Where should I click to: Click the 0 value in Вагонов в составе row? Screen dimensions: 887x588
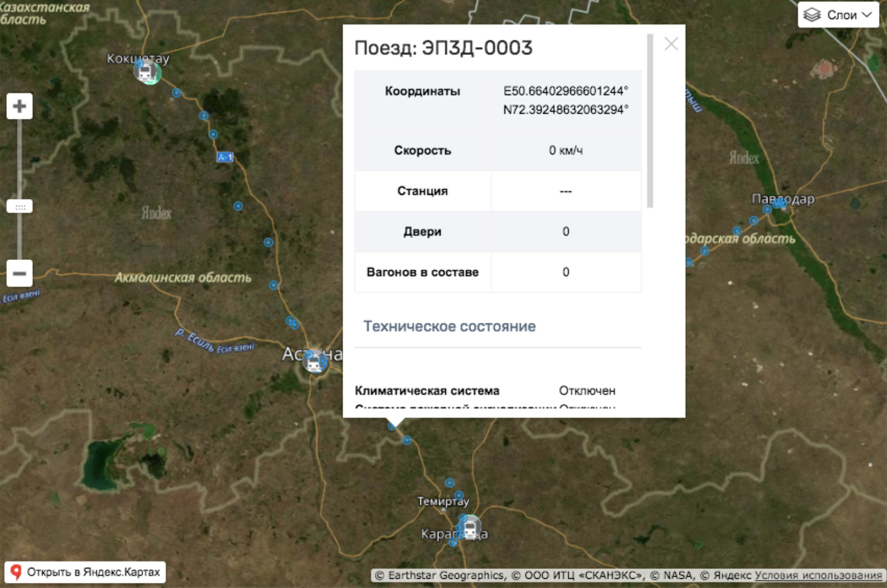(566, 272)
